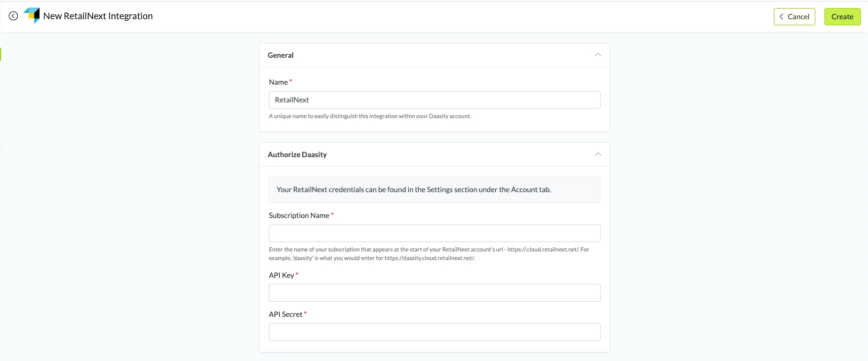Click the circled back arrow icon

point(14,16)
